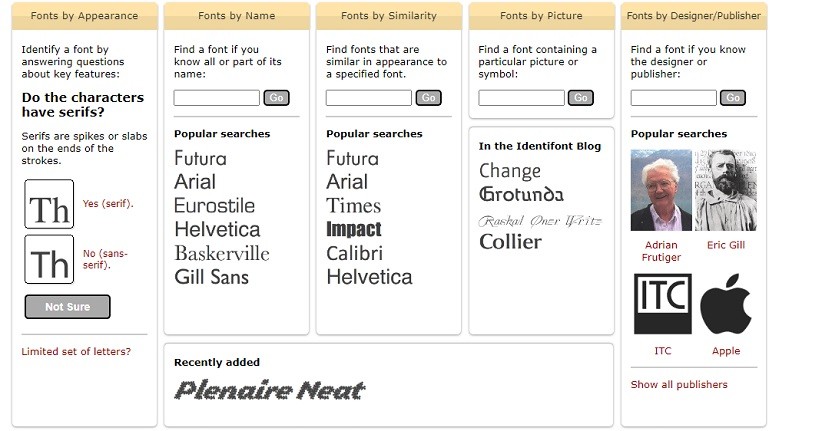Focus the designer/publisher search field
Image resolution: width=822 pixels, height=431 pixels.
pos(673,98)
